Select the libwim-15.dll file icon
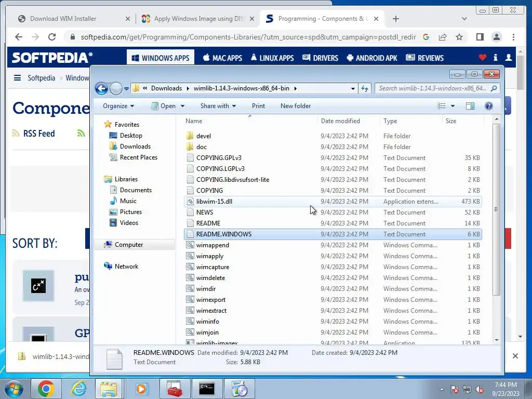This screenshot has width=532, height=399. pos(190,202)
